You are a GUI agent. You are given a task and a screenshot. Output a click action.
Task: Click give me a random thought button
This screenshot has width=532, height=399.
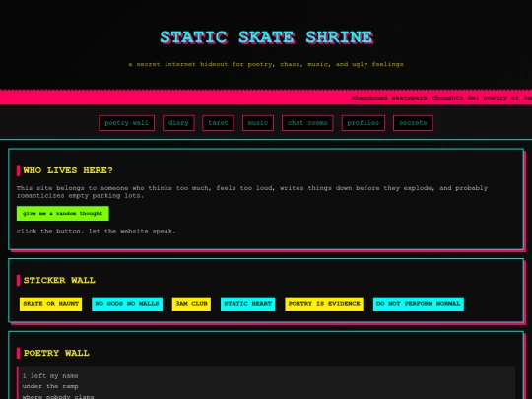[x=63, y=214]
